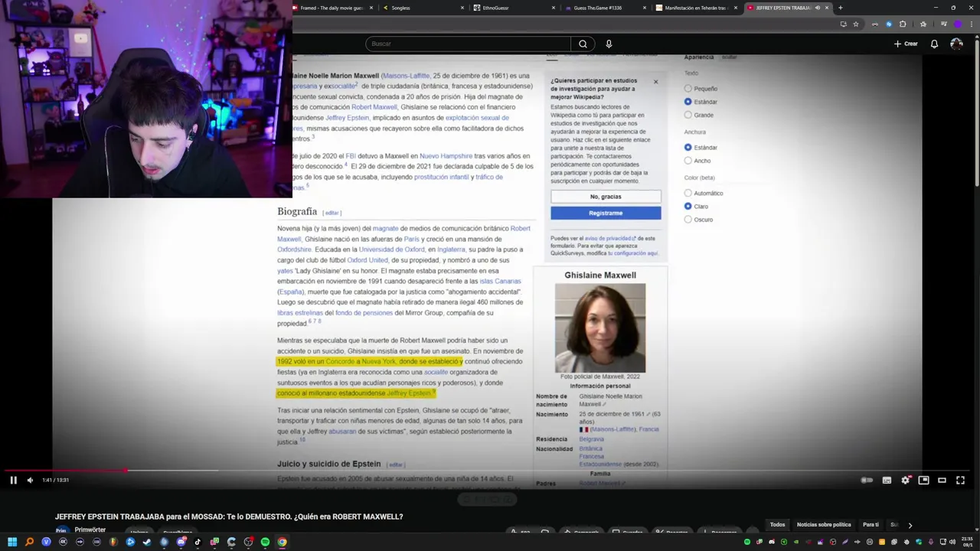Screen dimensions: 980x551
Task: Click the purple Chrome profile icon
Action: point(958,24)
